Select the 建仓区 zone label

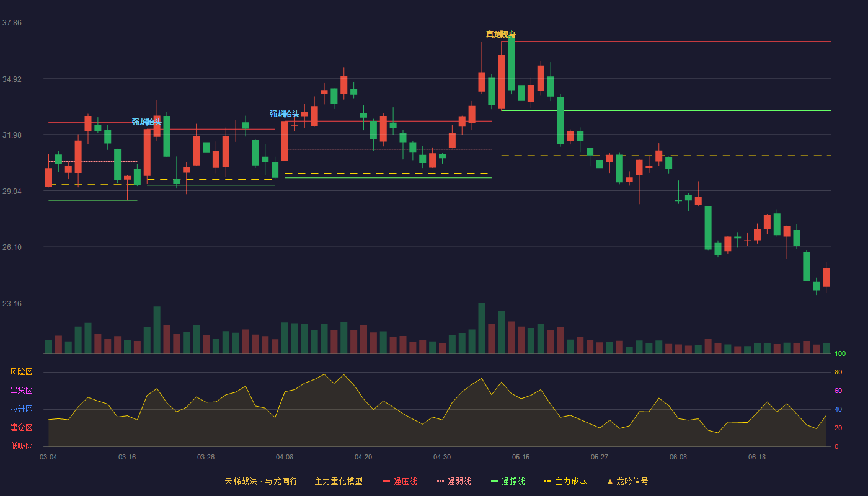22,428
